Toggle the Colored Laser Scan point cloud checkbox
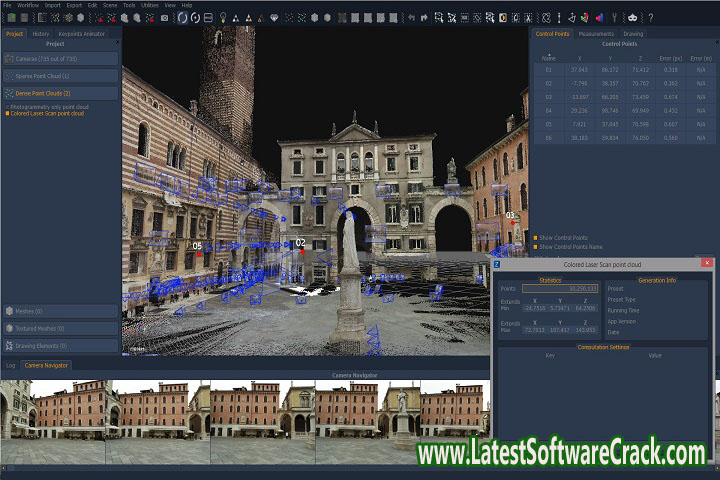 pyautogui.click(x=8, y=113)
